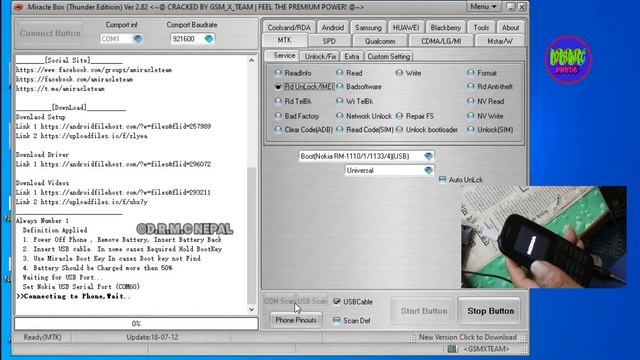Expand the Boot(Nokia RM-1110) model dropdown
The width and height of the screenshot is (640, 360).
428,156
